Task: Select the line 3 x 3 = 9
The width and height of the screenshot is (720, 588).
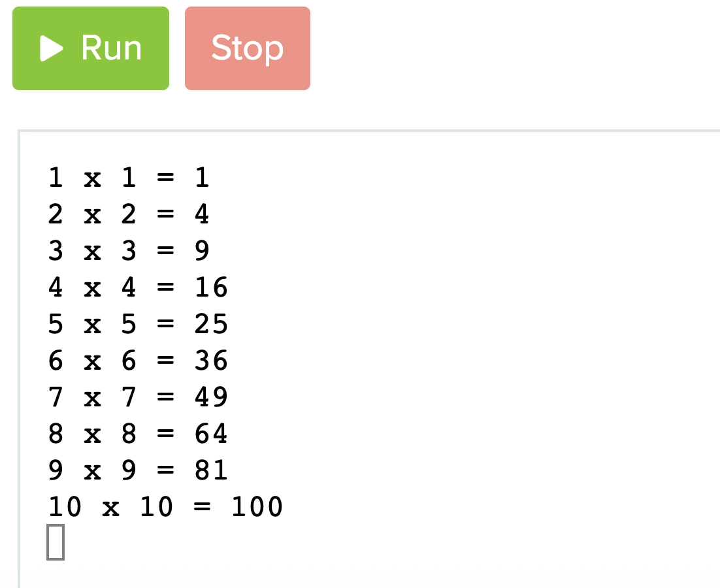Action: [127, 250]
